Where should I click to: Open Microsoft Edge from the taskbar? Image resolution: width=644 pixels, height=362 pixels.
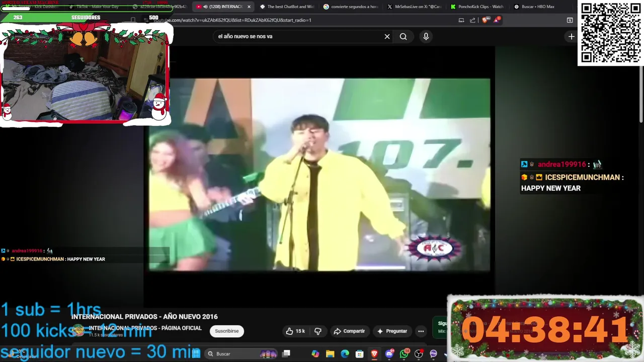tap(345, 353)
